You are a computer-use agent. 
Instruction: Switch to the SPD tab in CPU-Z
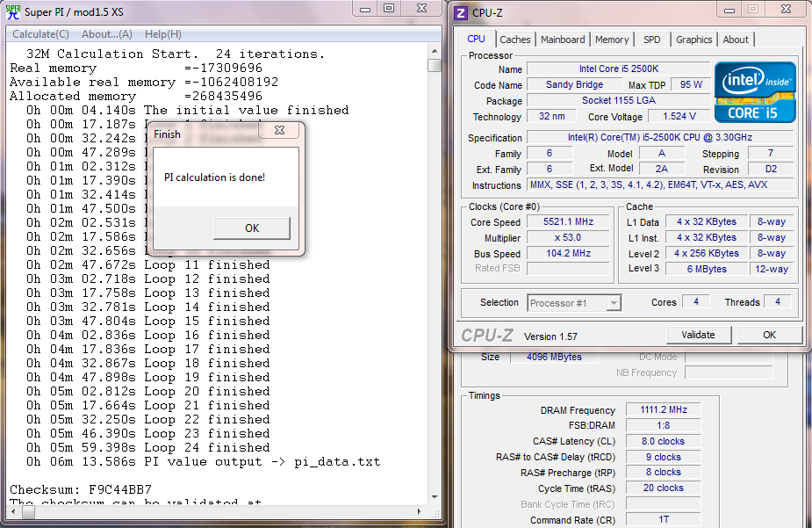pos(652,40)
